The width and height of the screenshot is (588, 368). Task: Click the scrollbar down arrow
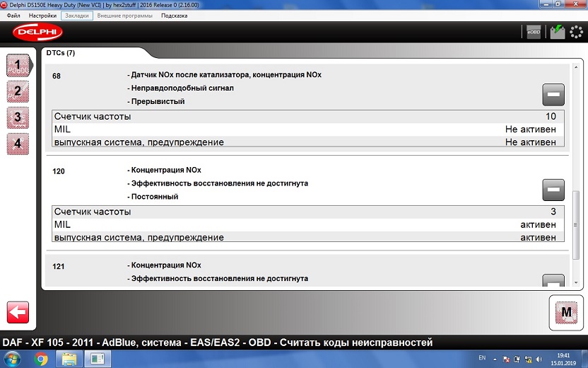tap(576, 282)
